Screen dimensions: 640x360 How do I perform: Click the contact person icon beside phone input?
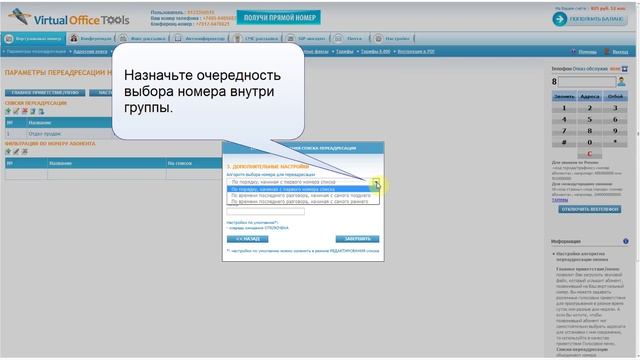(622, 82)
